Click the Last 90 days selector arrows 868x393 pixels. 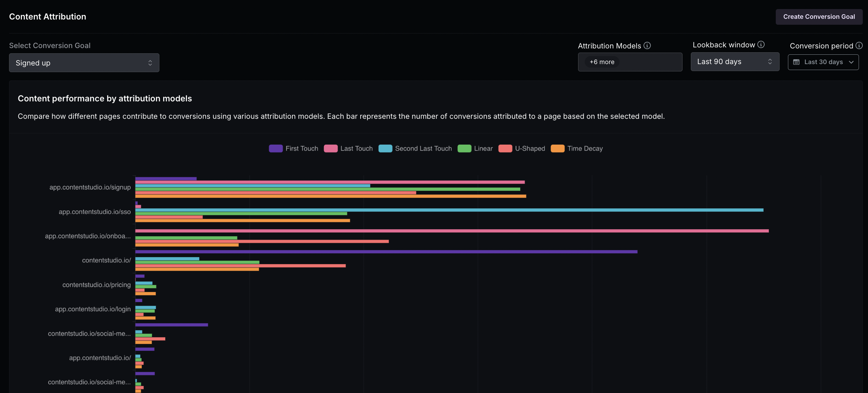pyautogui.click(x=770, y=62)
